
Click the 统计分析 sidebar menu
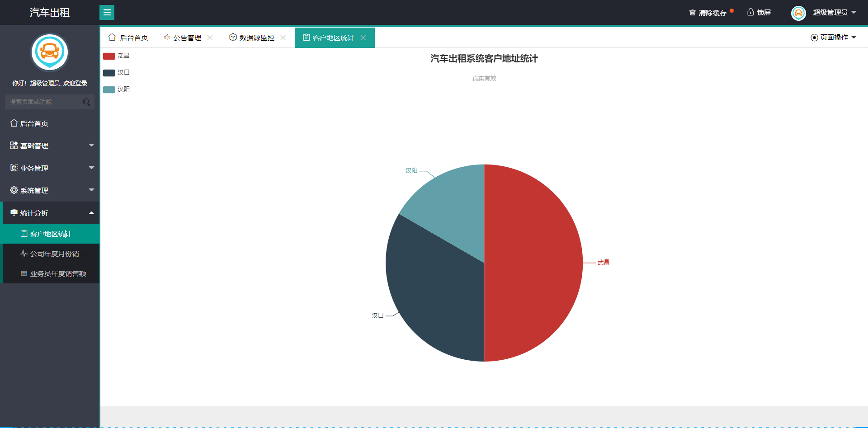pyautogui.click(x=50, y=213)
